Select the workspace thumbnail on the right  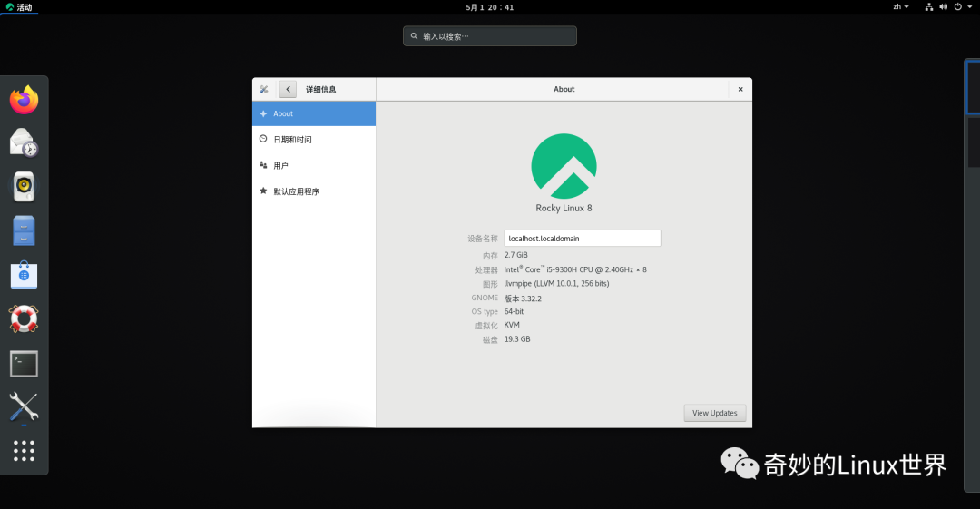(973, 87)
